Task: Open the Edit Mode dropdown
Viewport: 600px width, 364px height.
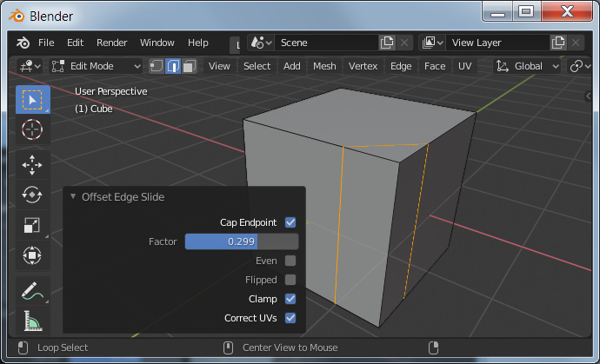Action: pos(96,66)
